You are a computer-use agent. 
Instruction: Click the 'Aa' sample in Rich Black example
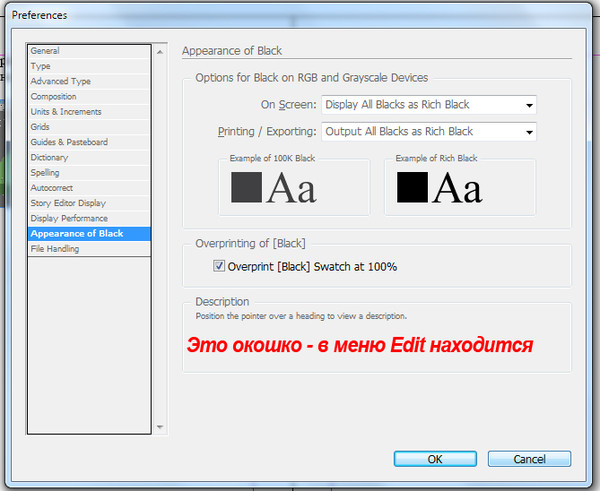(x=457, y=188)
